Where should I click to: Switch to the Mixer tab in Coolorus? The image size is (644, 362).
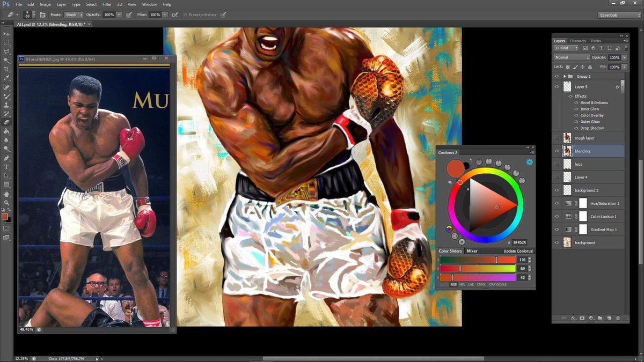tap(472, 251)
